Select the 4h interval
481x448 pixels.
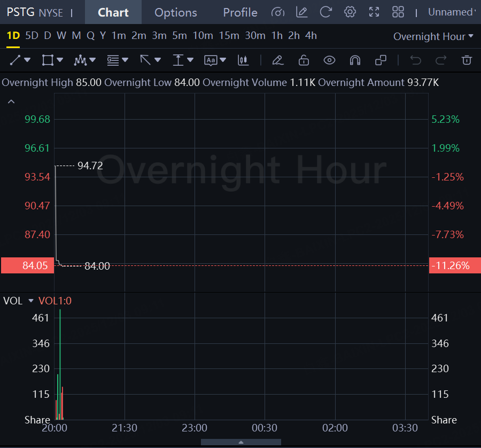[311, 36]
